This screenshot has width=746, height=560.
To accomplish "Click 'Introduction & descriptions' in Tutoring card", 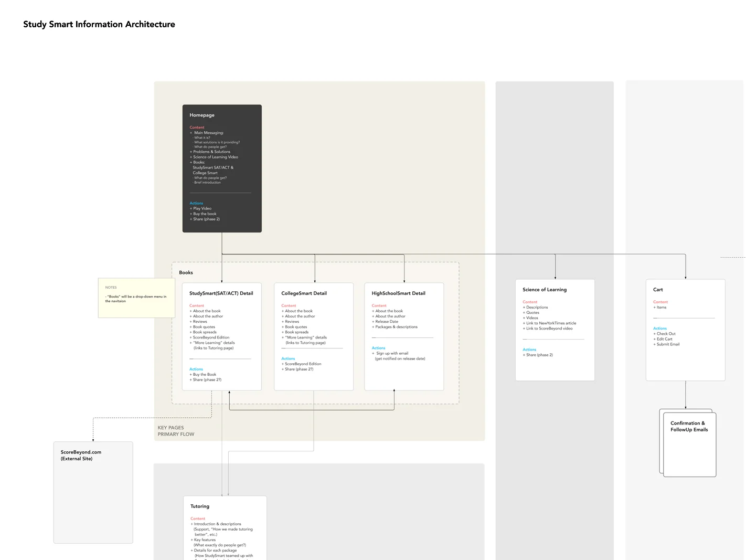I will click(x=218, y=524).
